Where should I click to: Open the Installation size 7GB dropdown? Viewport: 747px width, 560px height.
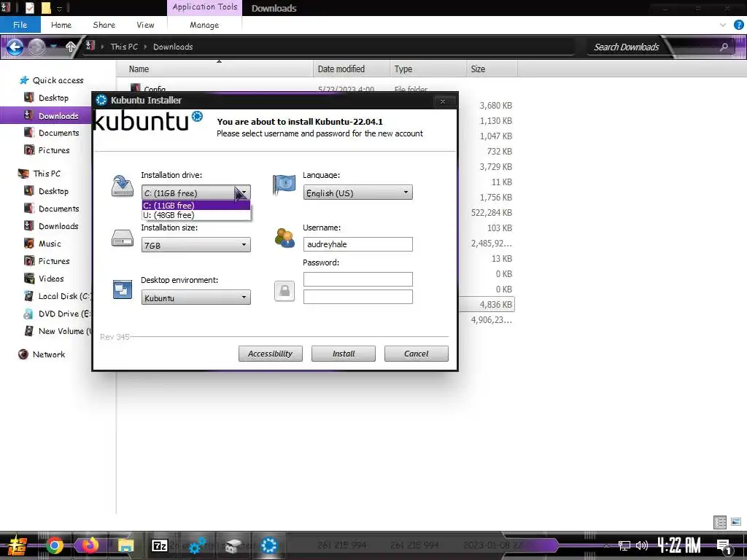click(x=196, y=245)
